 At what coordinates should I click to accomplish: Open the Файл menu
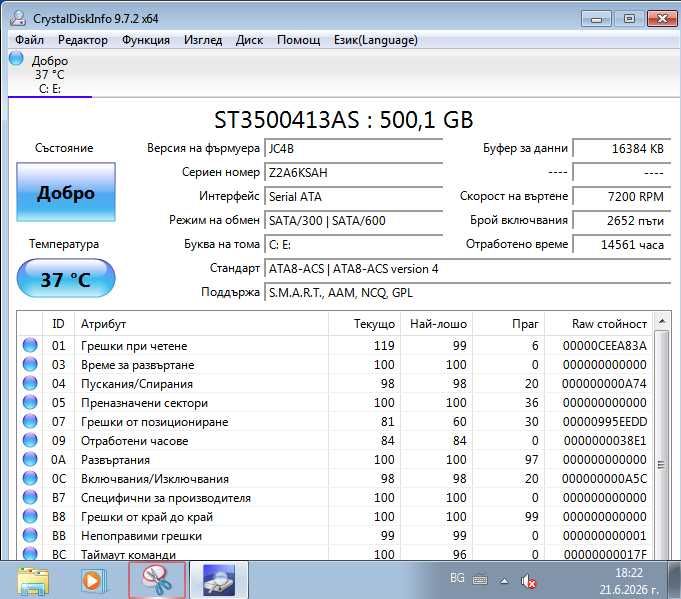click(29, 40)
